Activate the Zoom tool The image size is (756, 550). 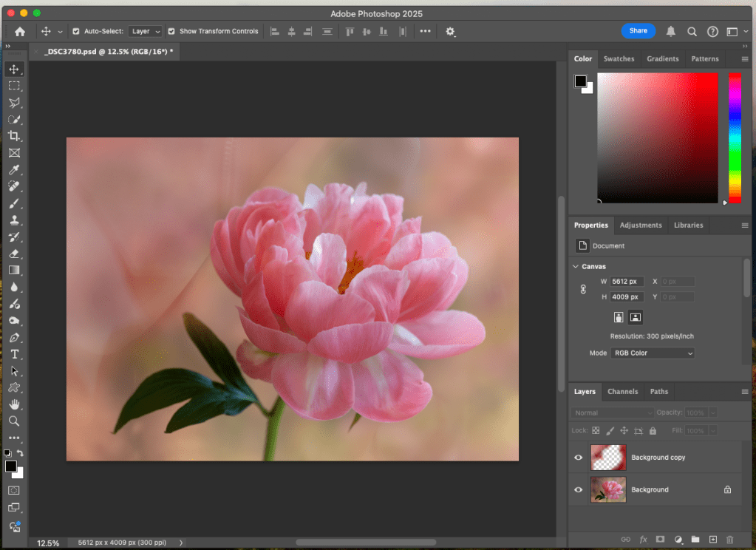point(14,421)
